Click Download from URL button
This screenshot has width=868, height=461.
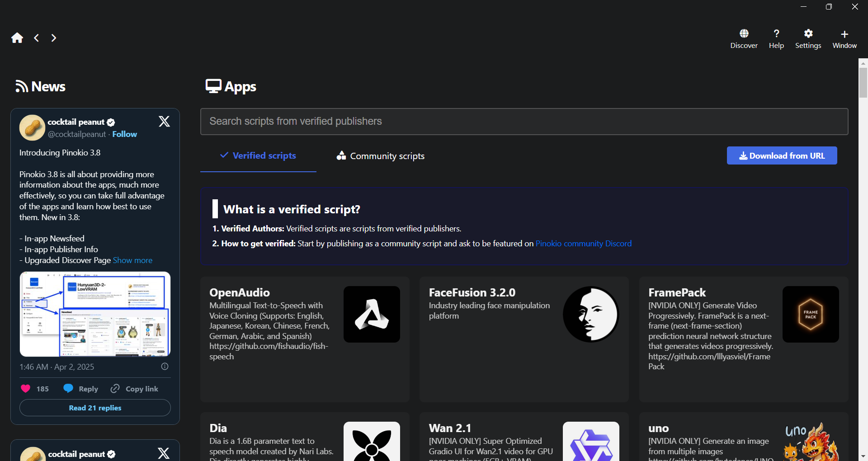coord(782,155)
